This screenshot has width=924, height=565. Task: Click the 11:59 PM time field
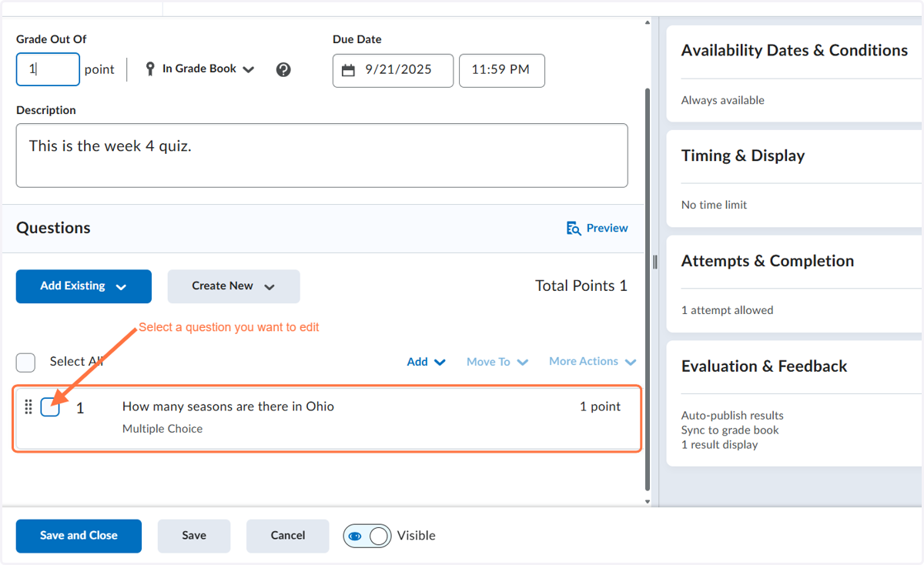[x=502, y=70]
